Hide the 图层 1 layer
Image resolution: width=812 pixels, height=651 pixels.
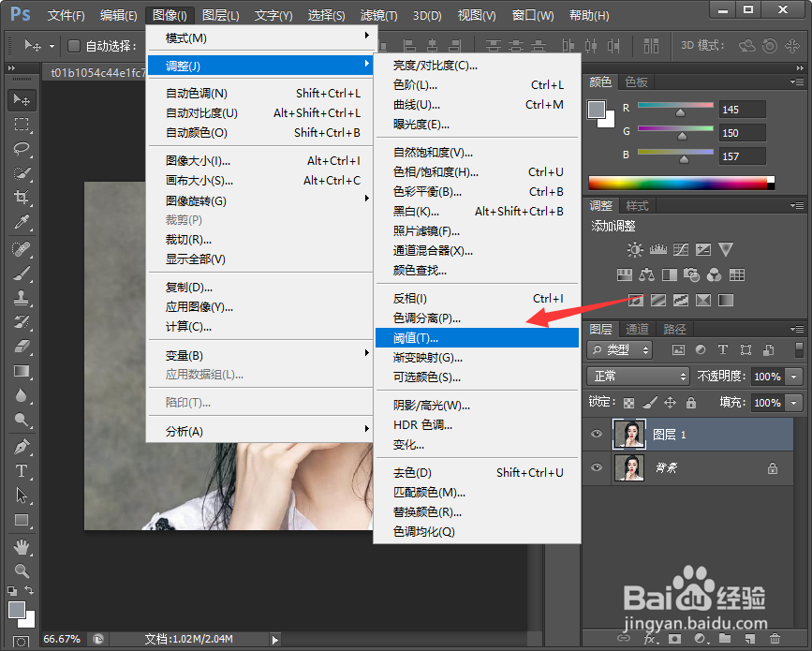[x=597, y=434]
